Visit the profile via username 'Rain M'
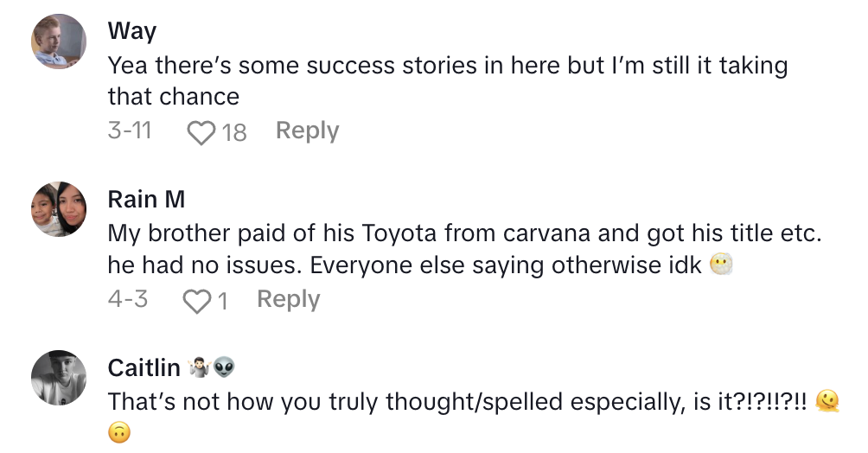Image resolution: width=868 pixels, height=453 pixels. click(146, 200)
